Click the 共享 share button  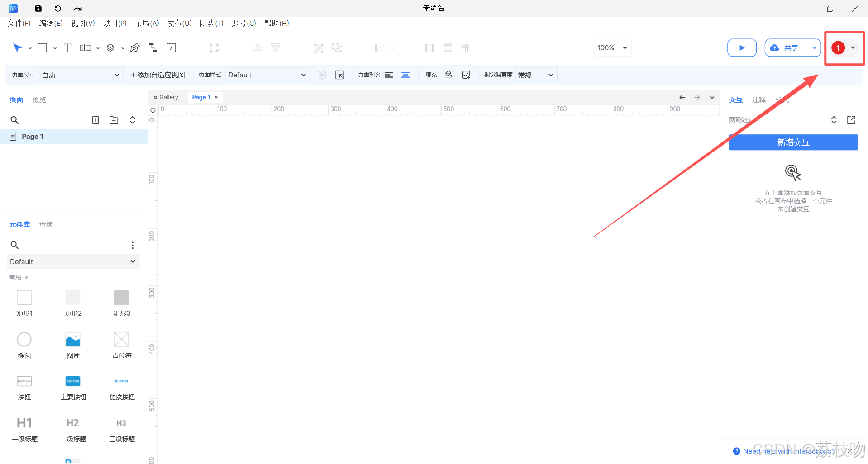point(787,48)
